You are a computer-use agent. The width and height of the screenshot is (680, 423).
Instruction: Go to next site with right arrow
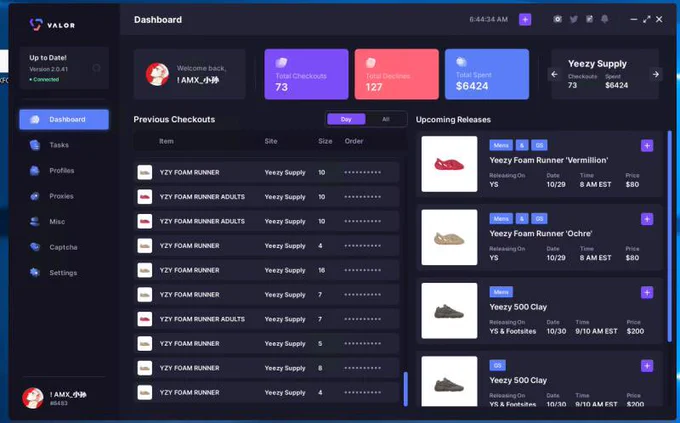(656, 74)
